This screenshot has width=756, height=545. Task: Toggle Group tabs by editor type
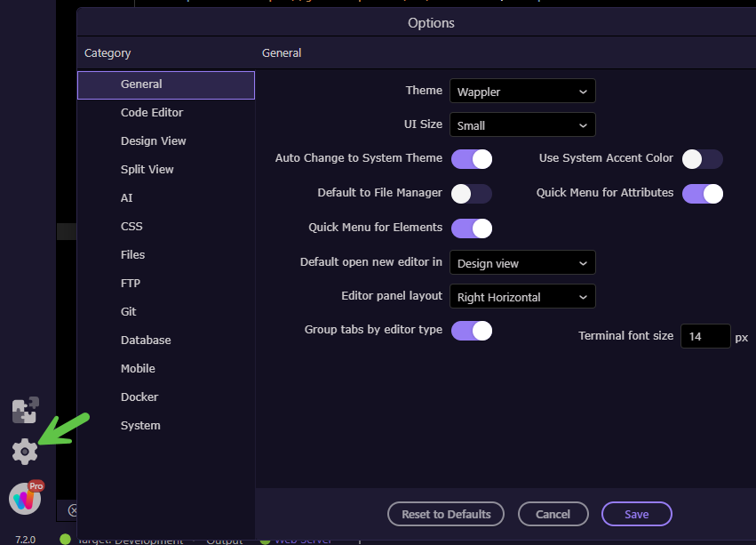pos(471,331)
